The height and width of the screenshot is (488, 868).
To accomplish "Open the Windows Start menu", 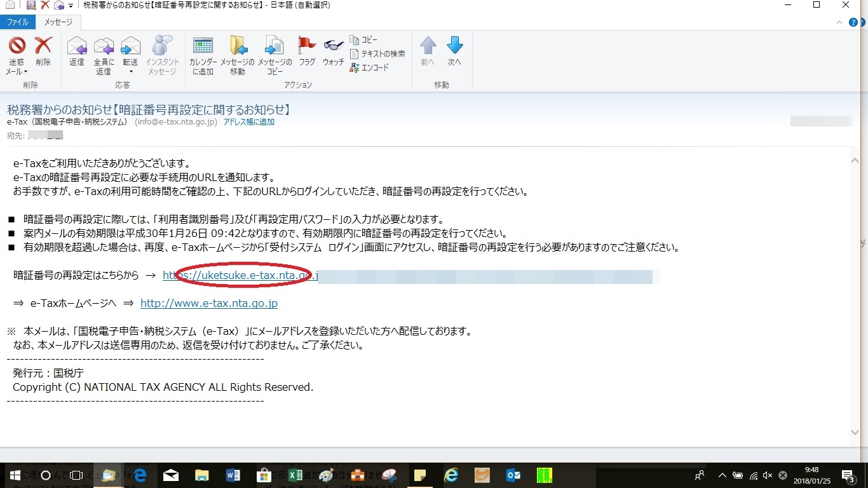I will pos(15,475).
